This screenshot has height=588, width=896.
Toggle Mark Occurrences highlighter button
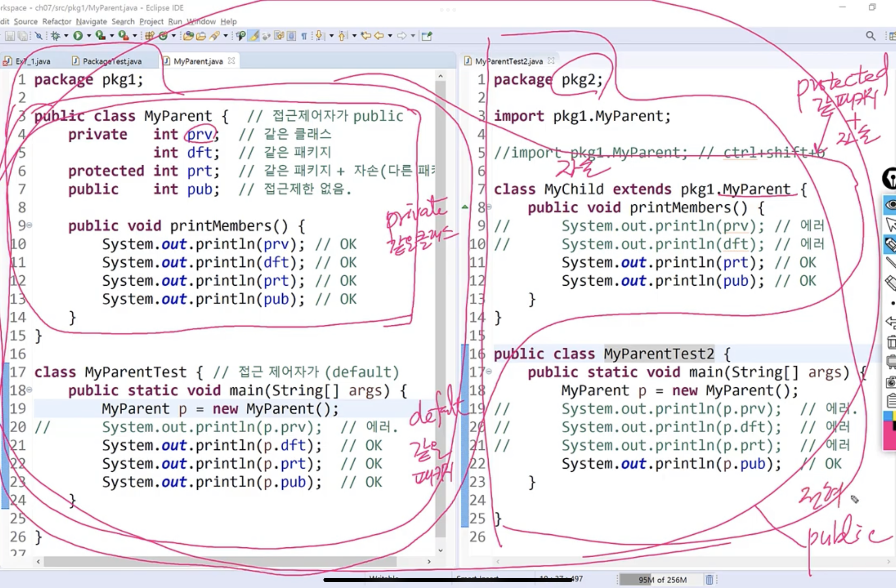pyautogui.click(x=254, y=36)
